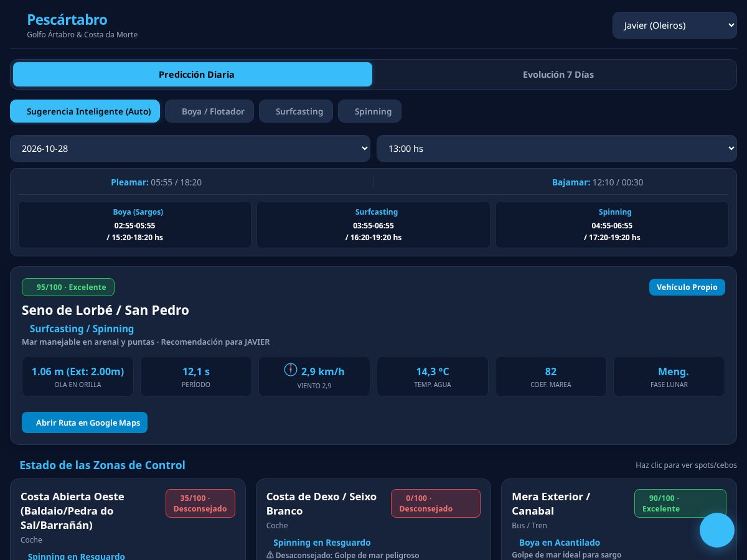Click the Bajamar 12:10 / 00:30 text

(598, 182)
